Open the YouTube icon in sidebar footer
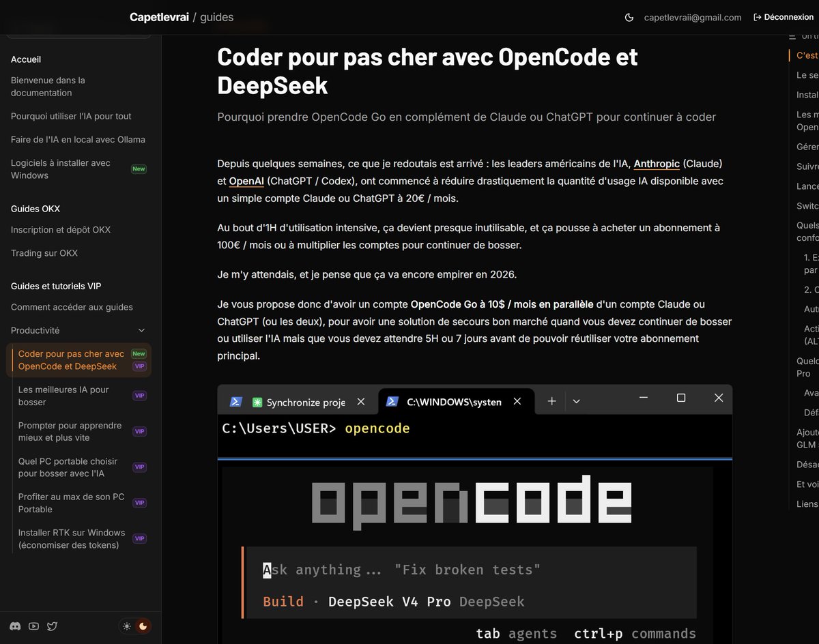Viewport: 819px width, 644px height. pos(33,626)
